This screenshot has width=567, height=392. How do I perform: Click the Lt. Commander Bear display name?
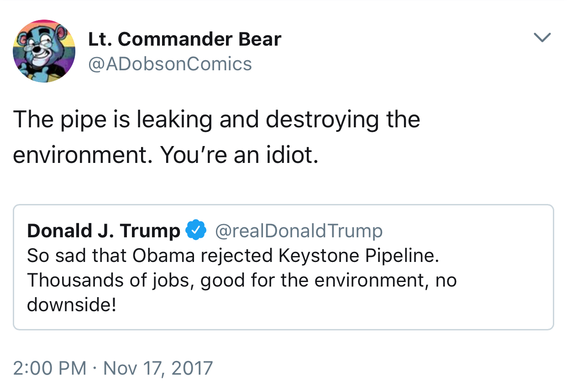[184, 40]
